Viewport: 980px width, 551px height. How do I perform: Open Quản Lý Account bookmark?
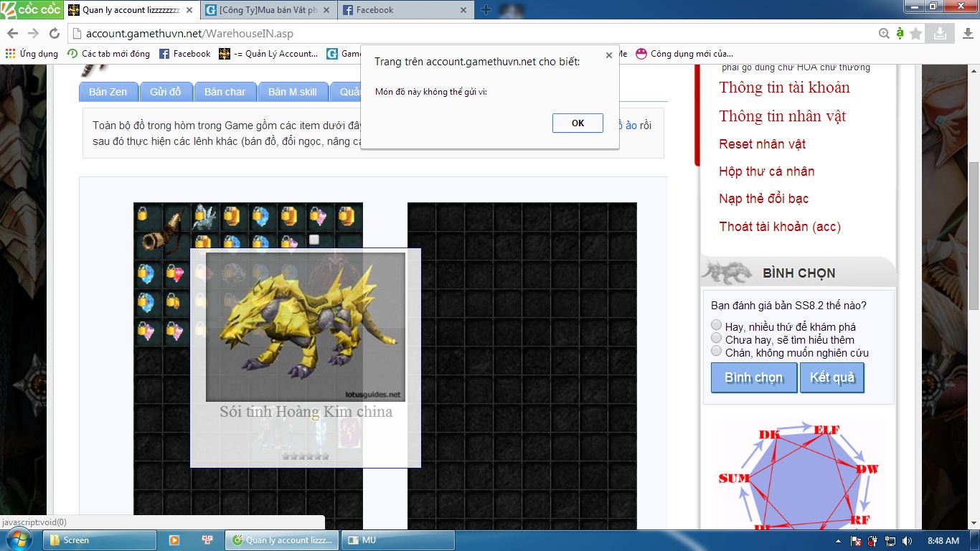click(x=268, y=54)
